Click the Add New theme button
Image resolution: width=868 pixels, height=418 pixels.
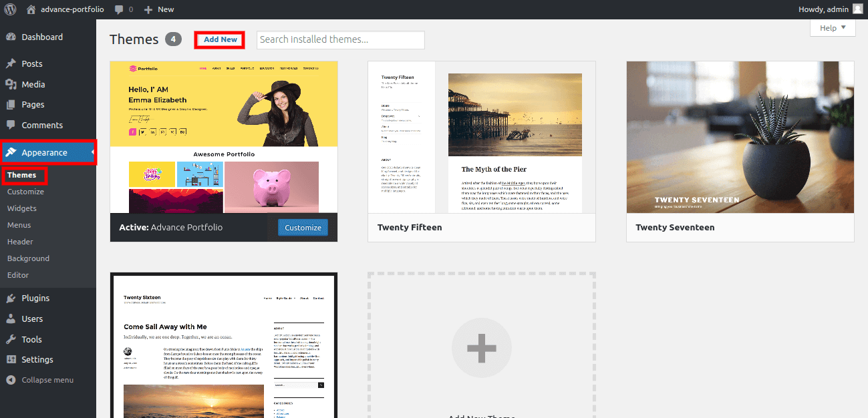click(221, 40)
